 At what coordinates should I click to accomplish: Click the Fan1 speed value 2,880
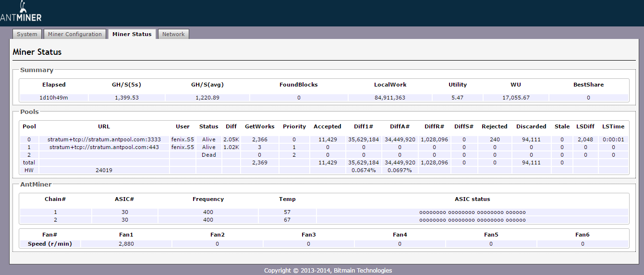click(x=126, y=244)
